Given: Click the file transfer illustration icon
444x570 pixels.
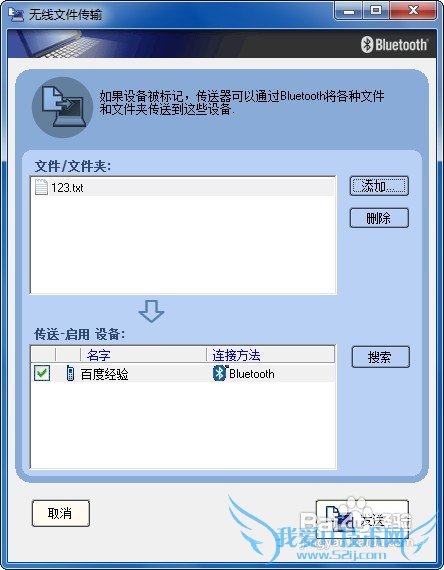Looking at the screenshot, I should (x=62, y=107).
